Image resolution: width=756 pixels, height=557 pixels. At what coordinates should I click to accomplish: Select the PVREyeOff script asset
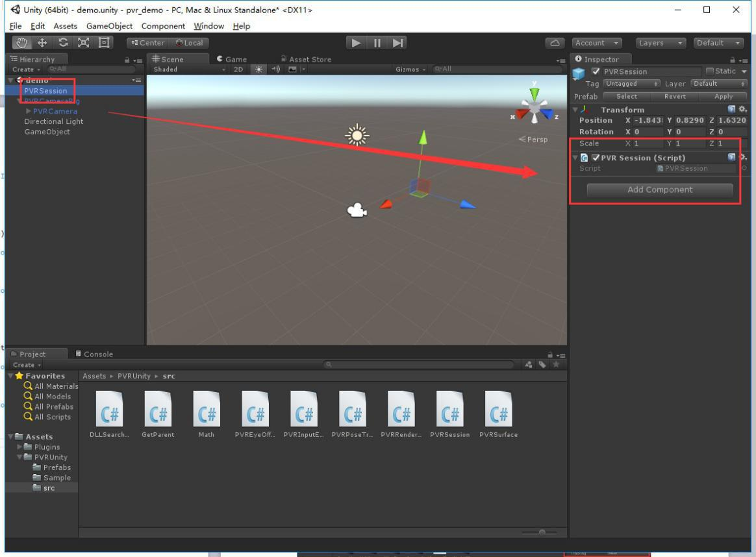[255, 414]
